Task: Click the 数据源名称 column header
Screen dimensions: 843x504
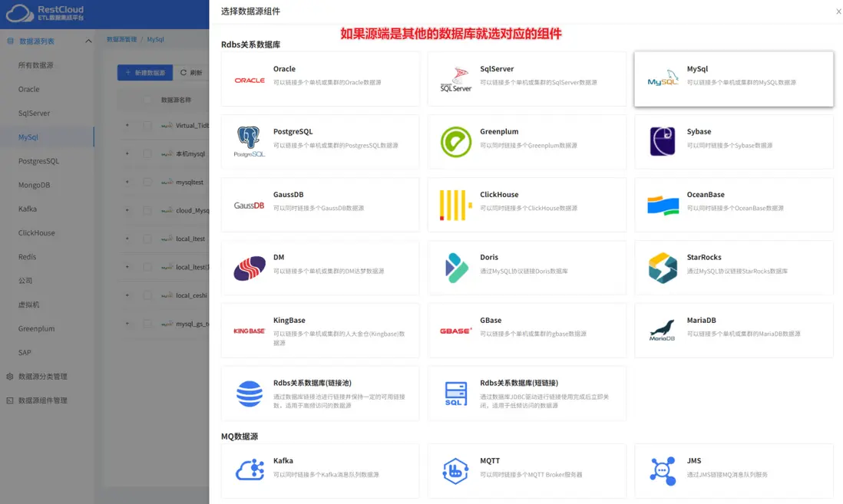Action: click(176, 100)
